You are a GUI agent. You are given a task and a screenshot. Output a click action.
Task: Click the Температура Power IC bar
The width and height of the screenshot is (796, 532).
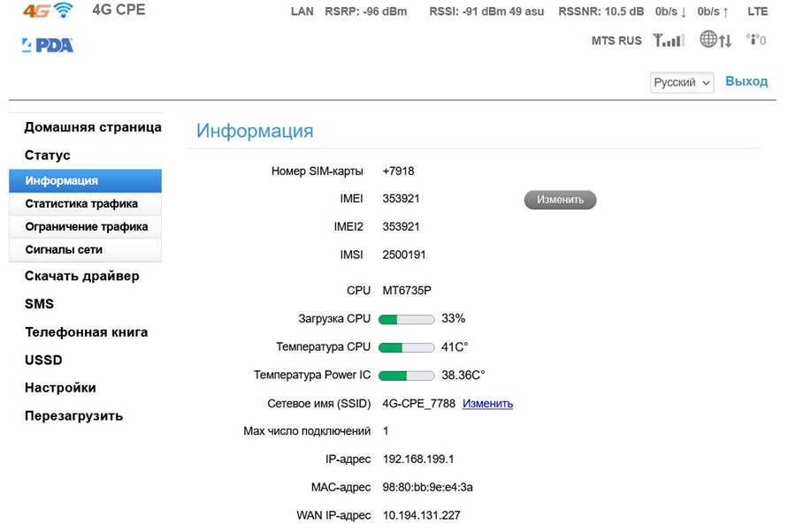[x=406, y=376]
